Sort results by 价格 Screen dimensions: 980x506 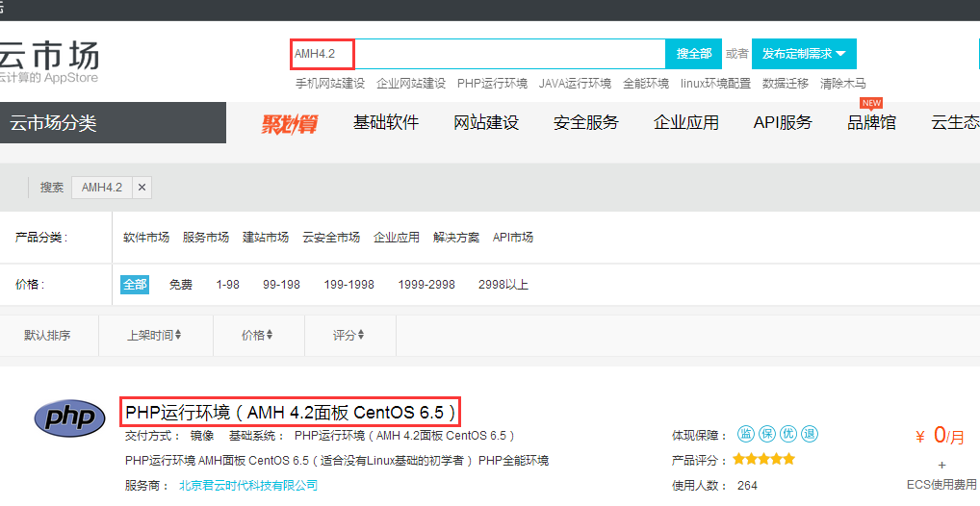[x=257, y=336]
